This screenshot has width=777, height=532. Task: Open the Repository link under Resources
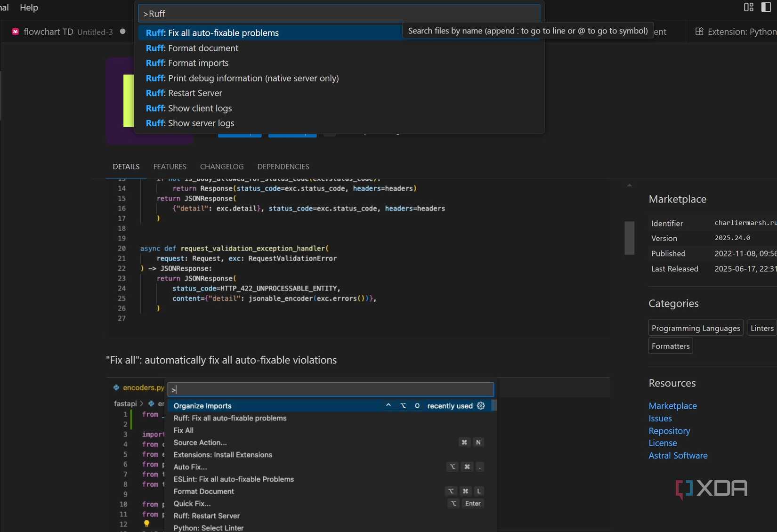(x=669, y=431)
